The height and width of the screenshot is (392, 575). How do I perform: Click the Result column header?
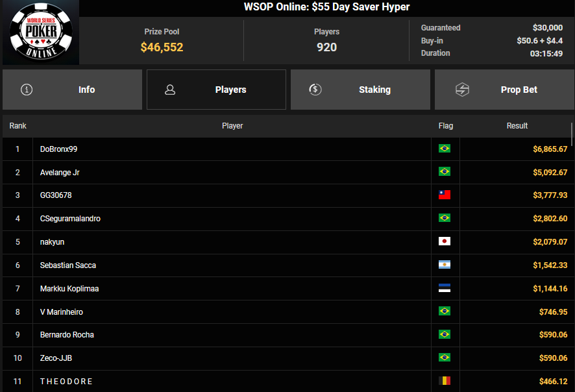click(x=517, y=126)
